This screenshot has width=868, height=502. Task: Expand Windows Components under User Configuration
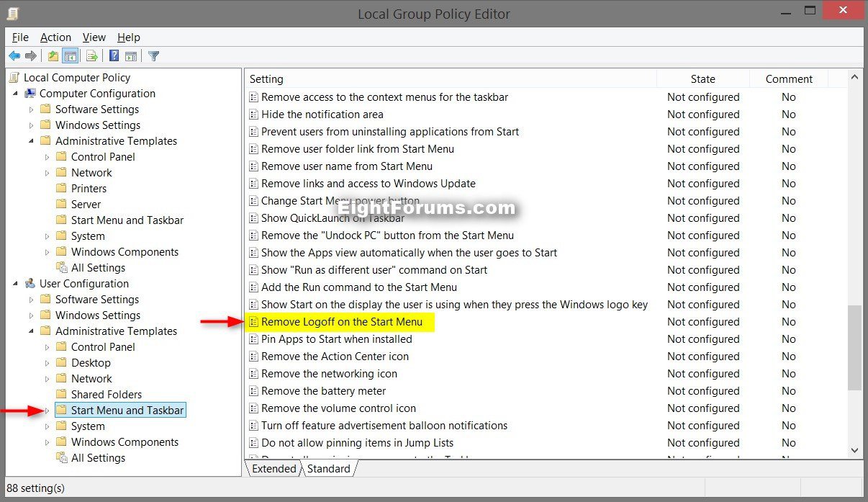45,442
